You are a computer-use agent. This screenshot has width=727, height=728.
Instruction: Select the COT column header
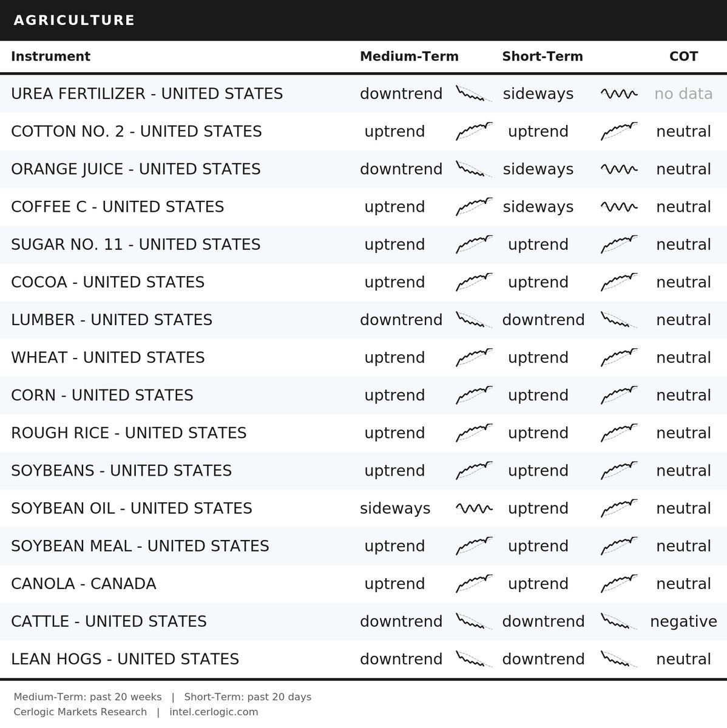pyautogui.click(x=683, y=56)
